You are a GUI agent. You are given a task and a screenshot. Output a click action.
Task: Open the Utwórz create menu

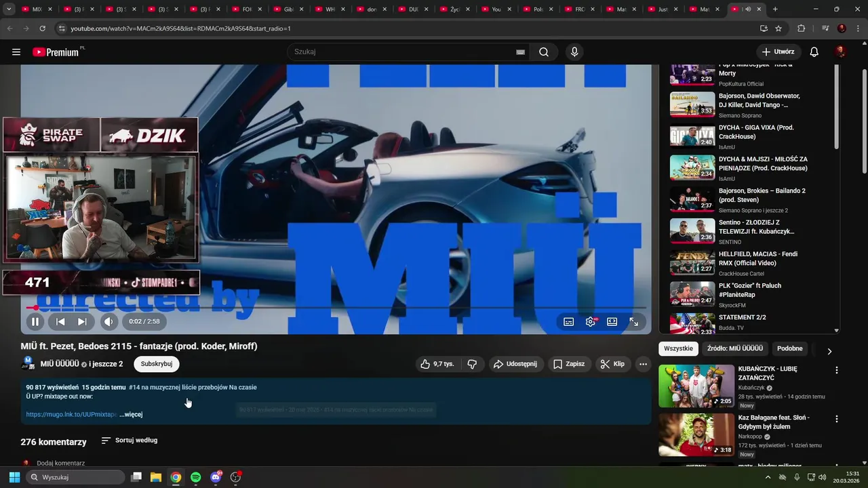click(x=778, y=52)
